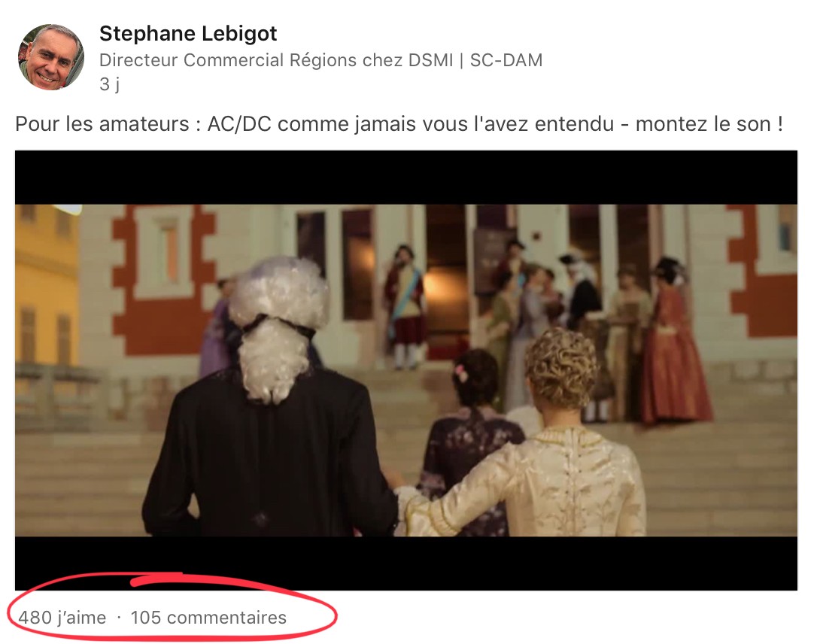Click montez le son at caption end
This screenshot has width=817, height=644.
pyautogui.click(x=703, y=124)
